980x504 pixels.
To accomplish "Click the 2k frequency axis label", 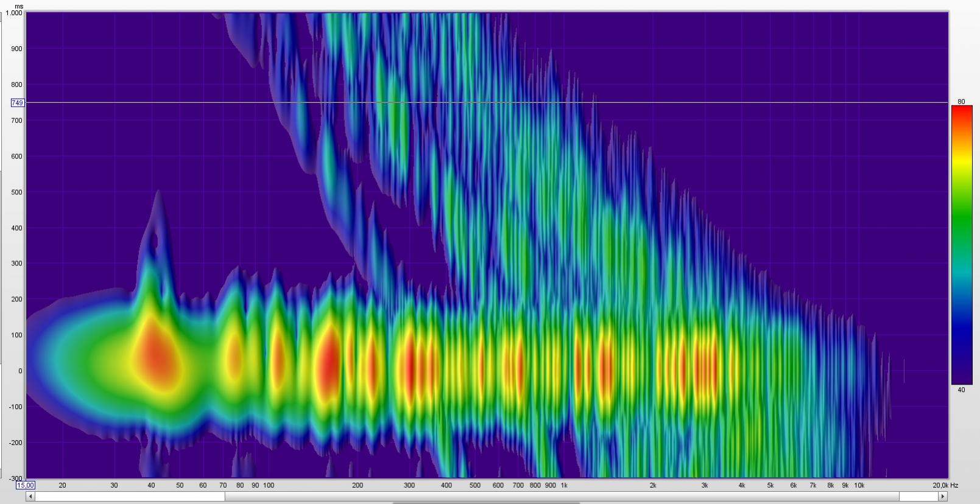I will 652,485.
